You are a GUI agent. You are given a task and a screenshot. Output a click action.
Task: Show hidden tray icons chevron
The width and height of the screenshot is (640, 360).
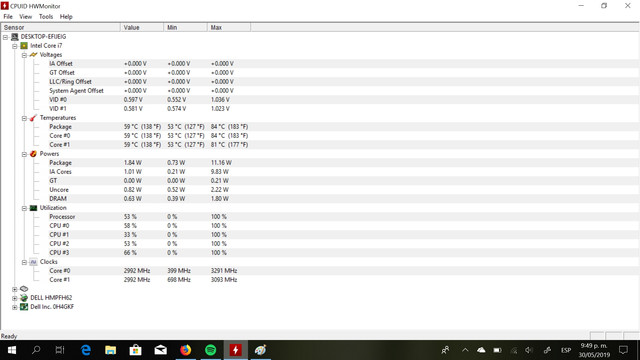pyautogui.click(x=465, y=350)
